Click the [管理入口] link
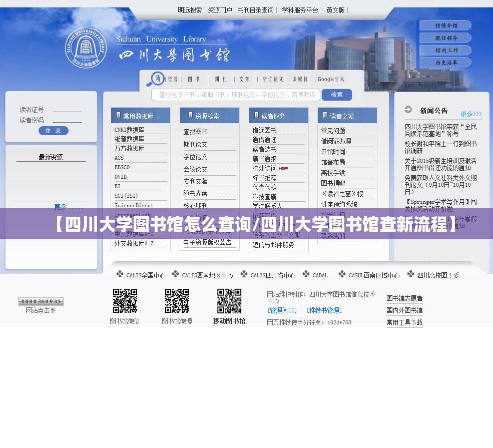Image resolution: width=493 pixels, height=448 pixels. 282,310
